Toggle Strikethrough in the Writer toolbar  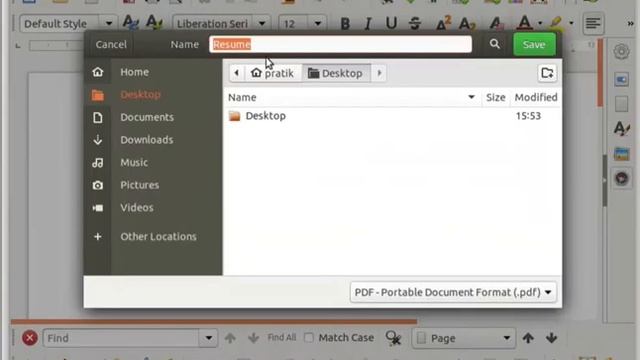415,24
